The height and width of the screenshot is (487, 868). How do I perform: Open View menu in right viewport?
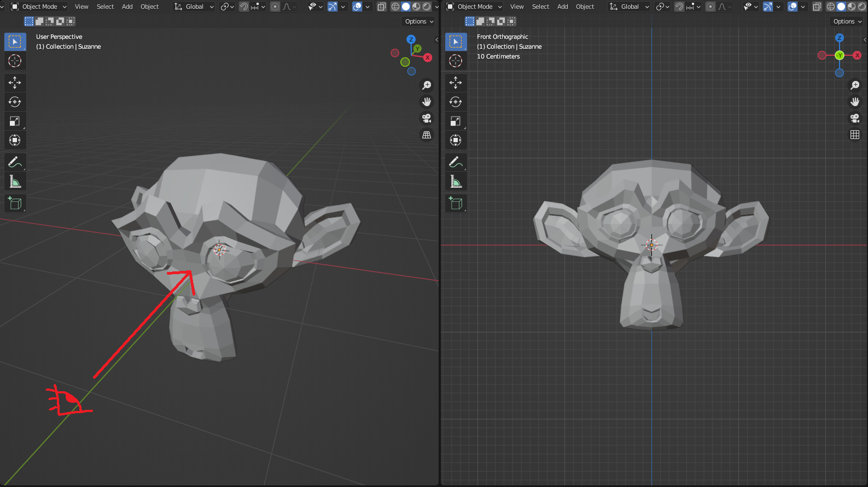click(x=517, y=7)
